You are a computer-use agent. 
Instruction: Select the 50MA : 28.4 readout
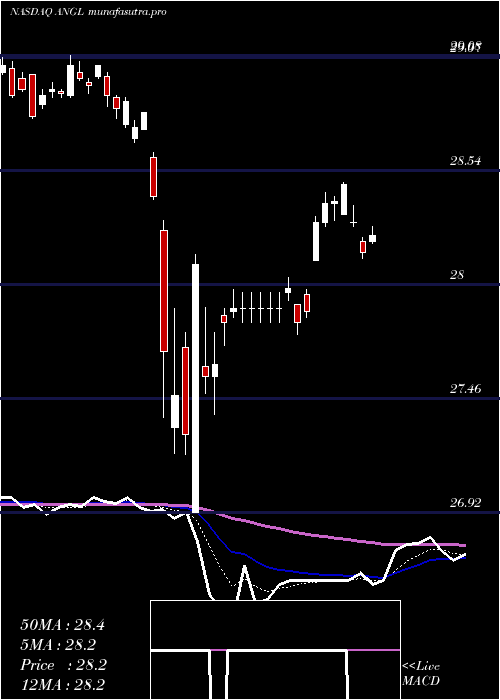click(x=62, y=625)
